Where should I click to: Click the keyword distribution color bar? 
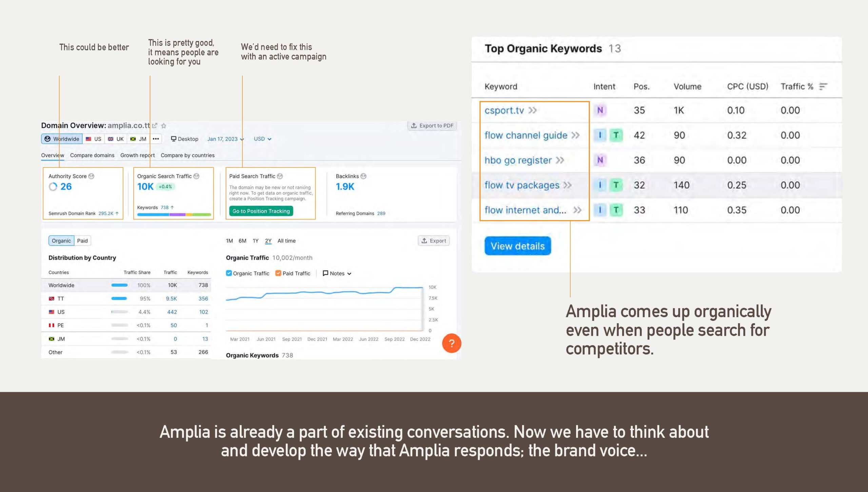tap(174, 214)
